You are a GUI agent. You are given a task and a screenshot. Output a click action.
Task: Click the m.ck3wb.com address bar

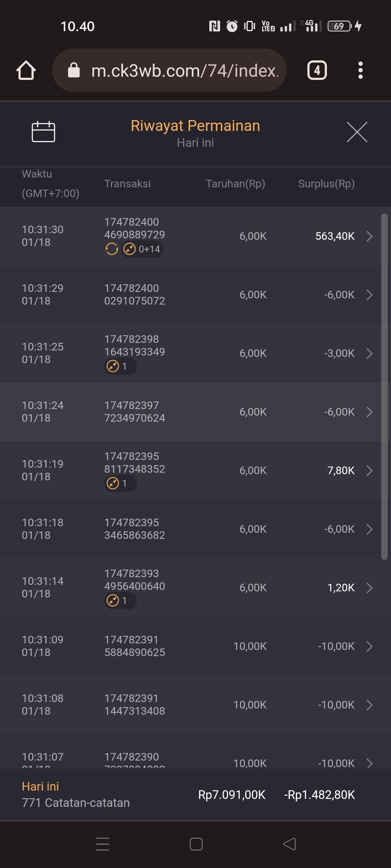coord(185,70)
